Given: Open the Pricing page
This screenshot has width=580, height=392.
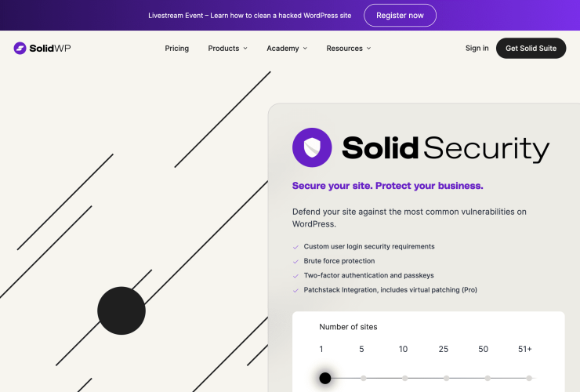Looking at the screenshot, I should point(177,49).
